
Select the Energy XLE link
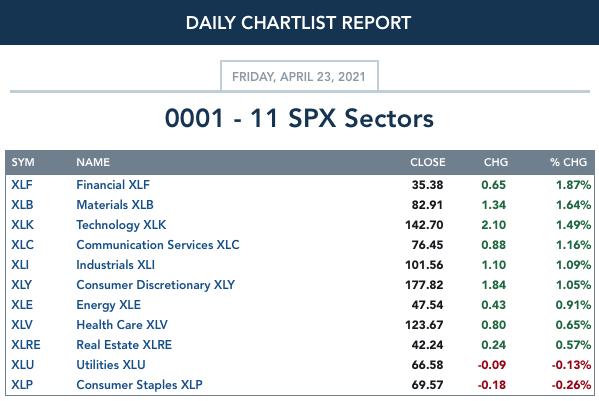108,305
